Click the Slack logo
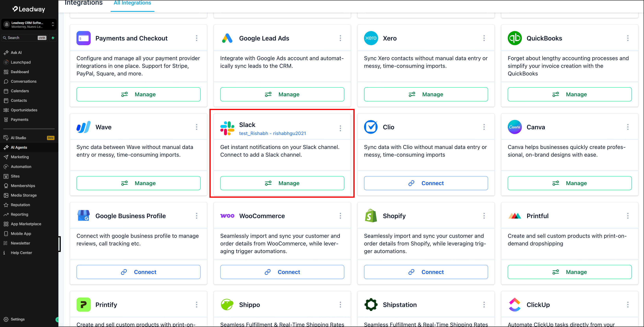This screenshot has height=327, width=644. pyautogui.click(x=227, y=128)
